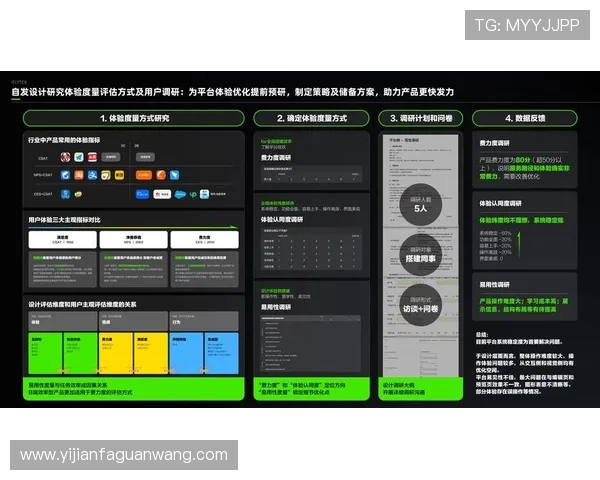Pick the blue 净推荐值 block
The height and width of the screenshot is (480, 600).
(x=186, y=353)
